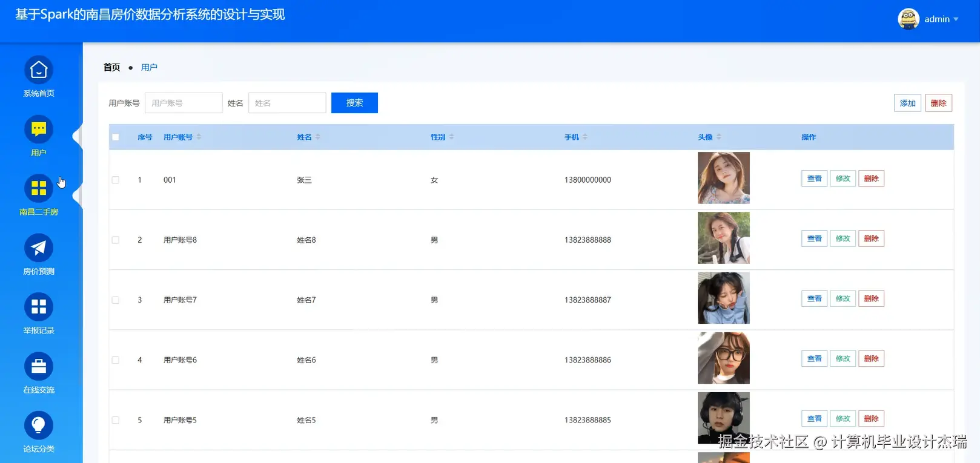Viewport: 980px width, 463px height.
Task: Expand the admin dropdown arrow
Action: point(956,19)
